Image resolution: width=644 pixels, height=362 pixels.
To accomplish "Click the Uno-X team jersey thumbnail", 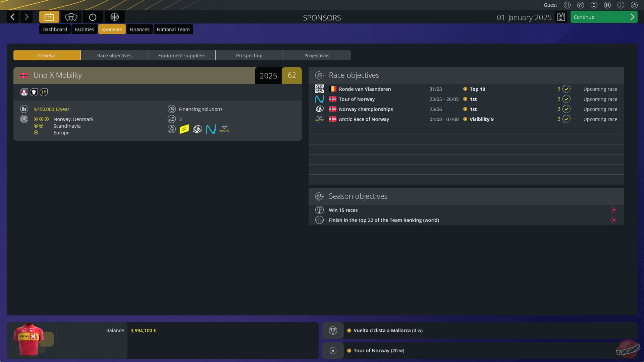I will click(29, 340).
